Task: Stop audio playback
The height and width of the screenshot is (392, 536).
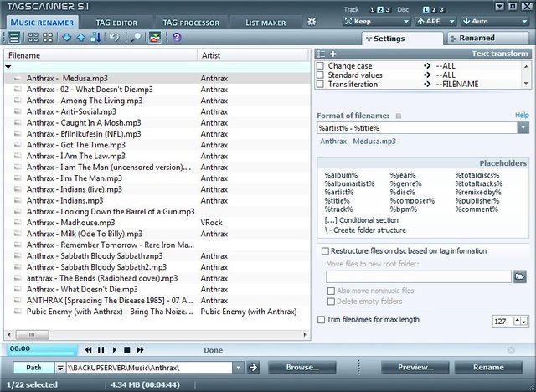Action: coord(127,349)
